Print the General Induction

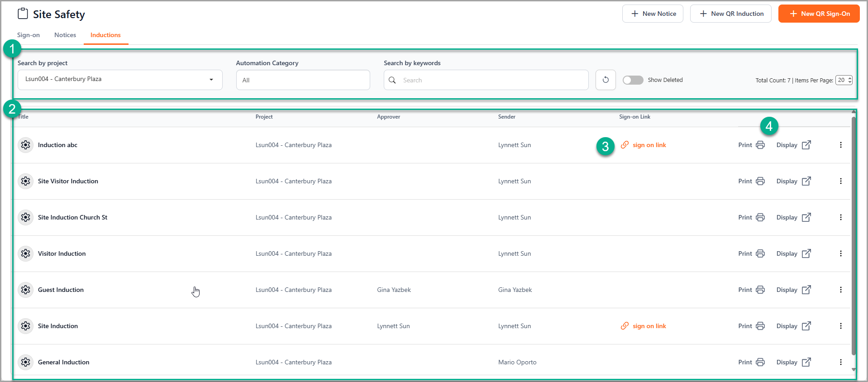[x=751, y=362]
